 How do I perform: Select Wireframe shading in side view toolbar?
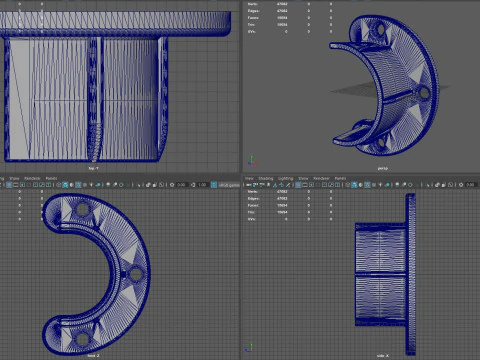(x=348, y=185)
